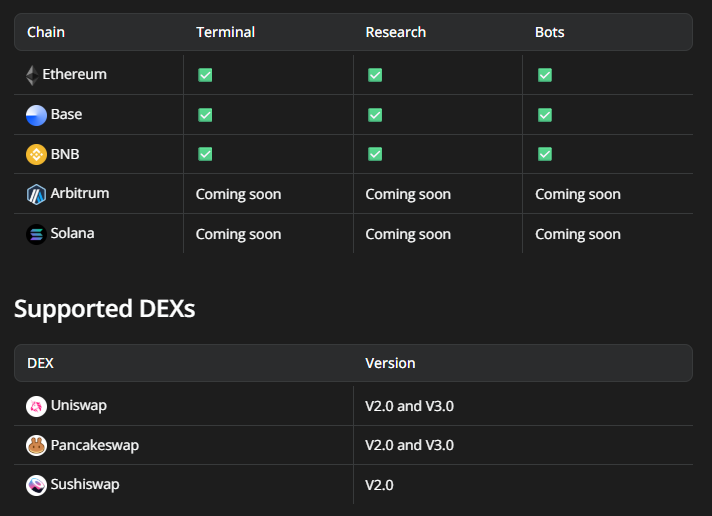
Task: Click the Sushiswap logo icon
Action: (x=36, y=485)
